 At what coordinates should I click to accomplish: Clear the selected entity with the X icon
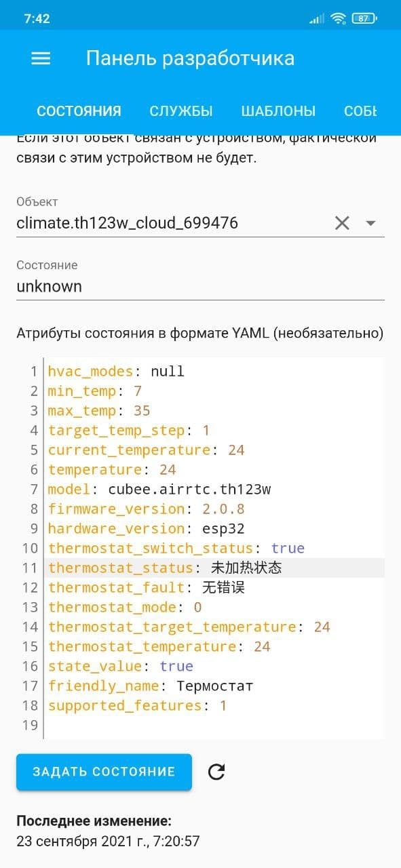point(341,222)
